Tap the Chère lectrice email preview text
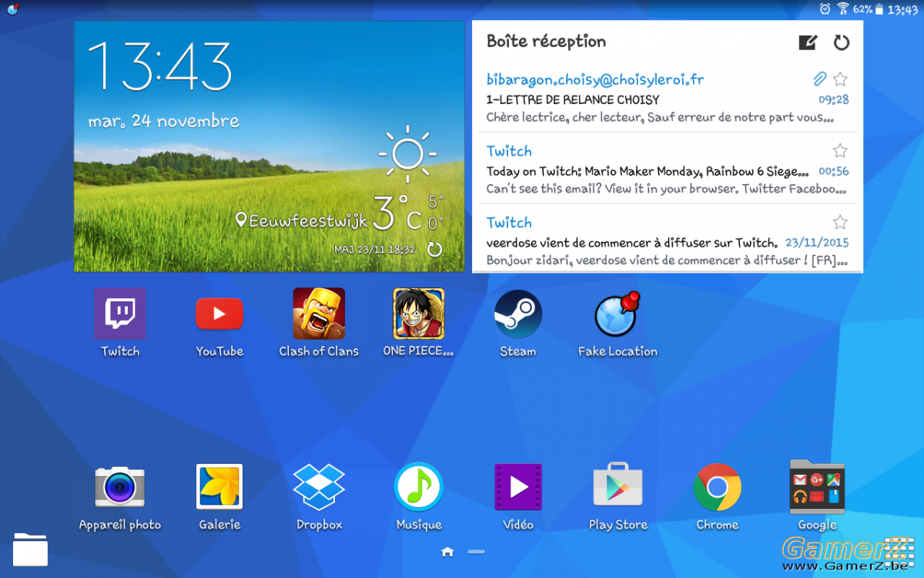Screen dimensions: 924x578 click(661, 118)
